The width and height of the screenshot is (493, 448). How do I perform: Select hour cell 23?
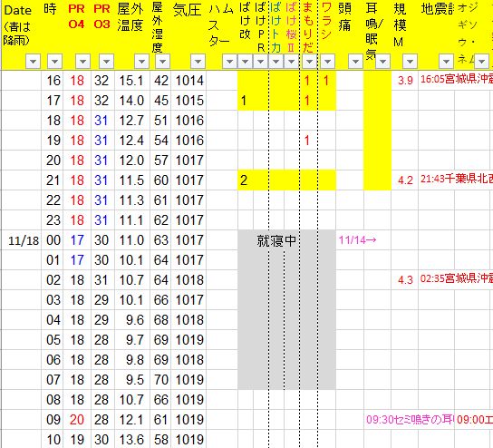tap(53, 220)
